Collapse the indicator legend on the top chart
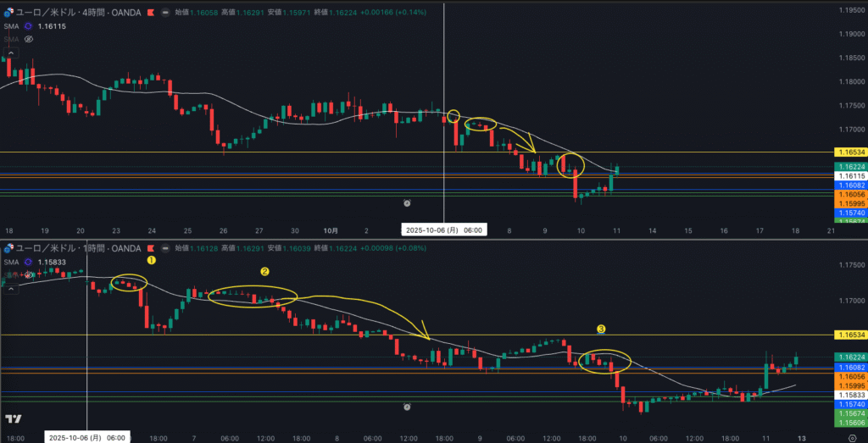Screen dimensions: 868x443 (x=10, y=53)
